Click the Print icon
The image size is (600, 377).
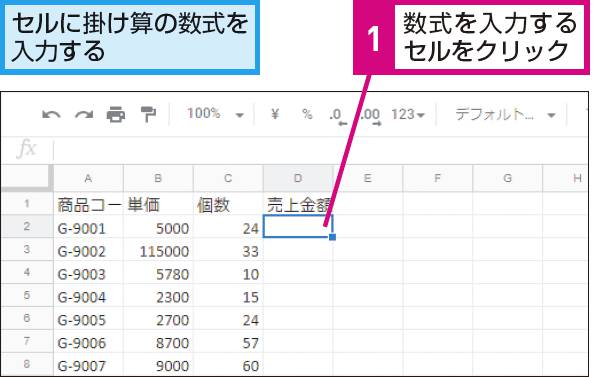click(x=116, y=114)
